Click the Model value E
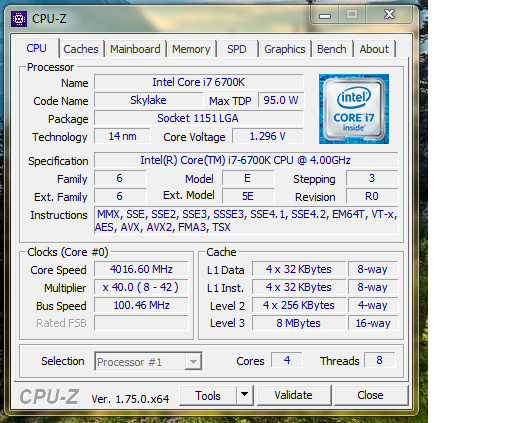 [248, 178]
